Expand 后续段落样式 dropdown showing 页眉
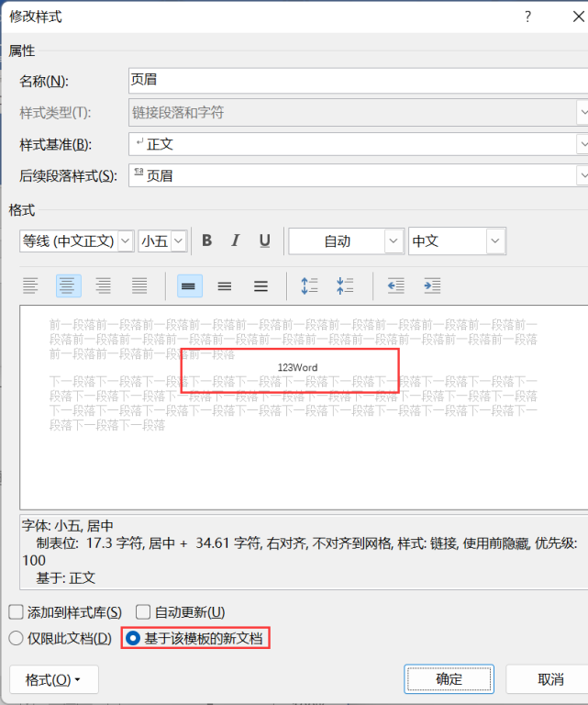This screenshot has width=588, height=705. (x=582, y=175)
